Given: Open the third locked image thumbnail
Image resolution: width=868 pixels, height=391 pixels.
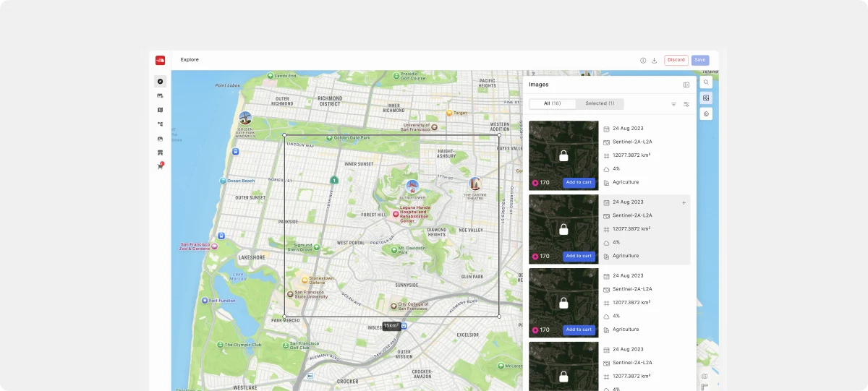Looking at the screenshot, I should click(x=563, y=303).
